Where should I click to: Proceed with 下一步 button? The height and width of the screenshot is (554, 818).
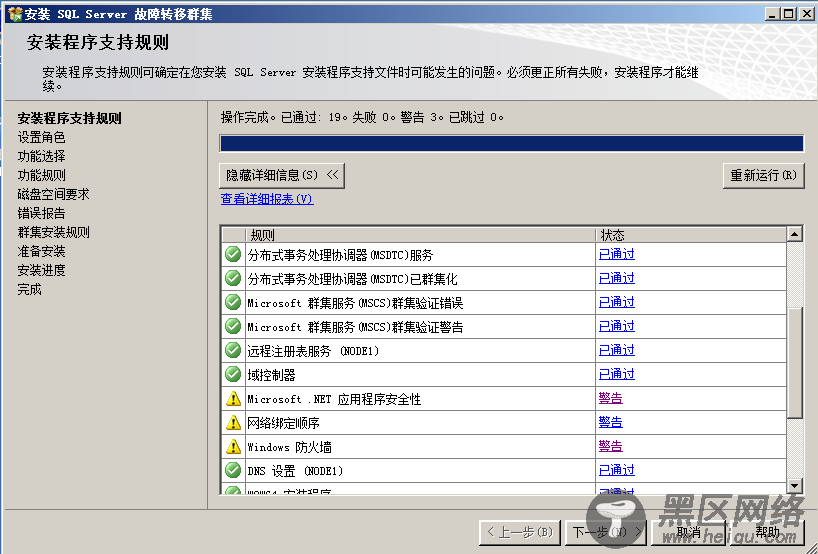coord(606,532)
